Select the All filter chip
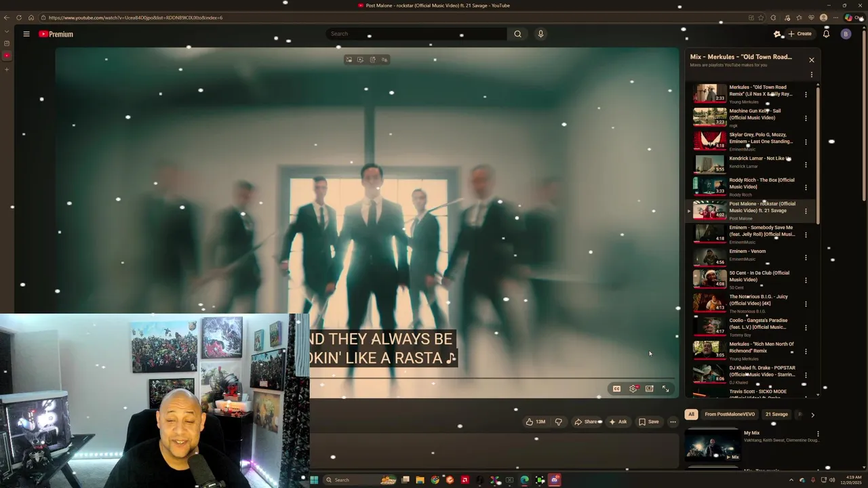Screen dimensions: 868x488 691,414
